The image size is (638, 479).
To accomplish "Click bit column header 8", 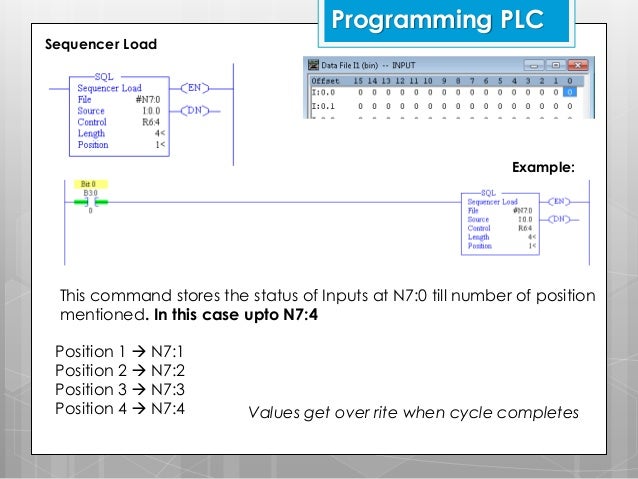I will [x=458, y=81].
